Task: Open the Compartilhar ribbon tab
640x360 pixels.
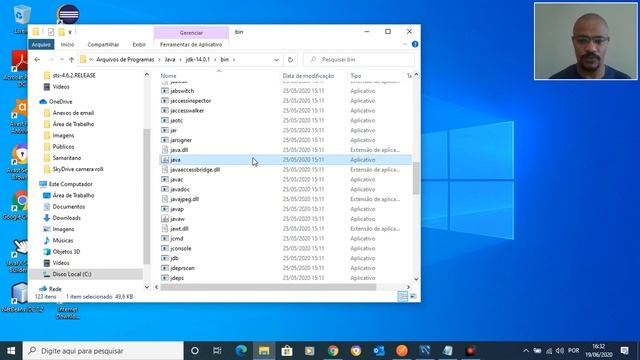Action: [x=103, y=44]
